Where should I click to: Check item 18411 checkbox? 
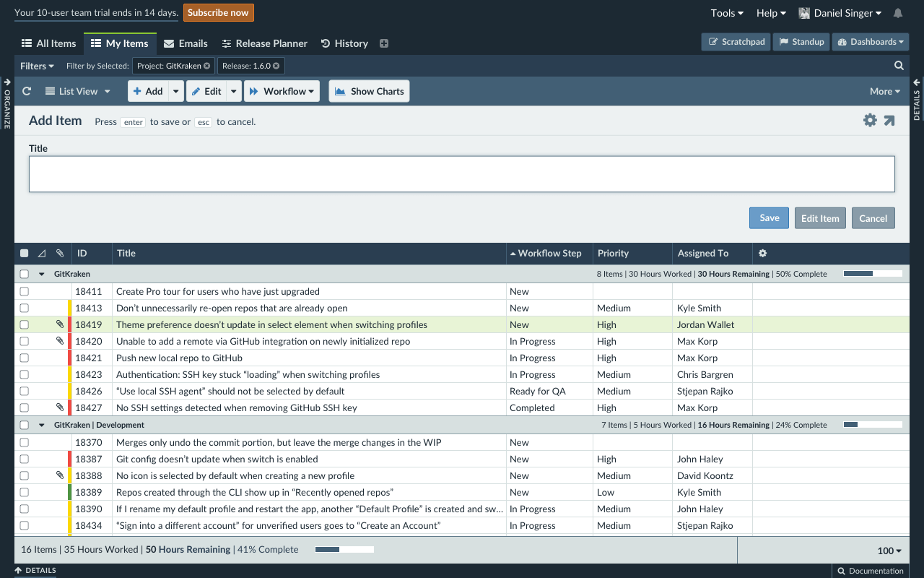pyautogui.click(x=25, y=291)
